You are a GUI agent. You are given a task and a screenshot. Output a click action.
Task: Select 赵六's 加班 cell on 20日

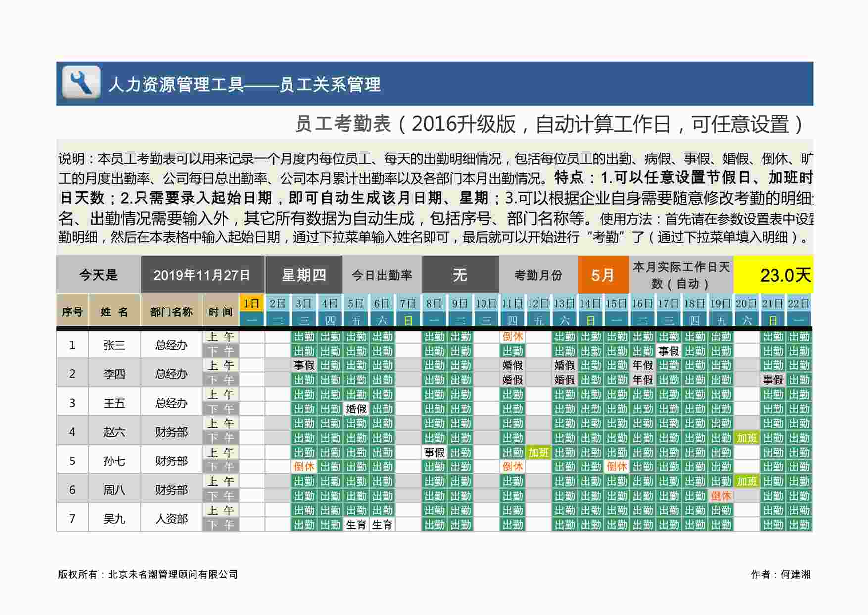[747, 438]
